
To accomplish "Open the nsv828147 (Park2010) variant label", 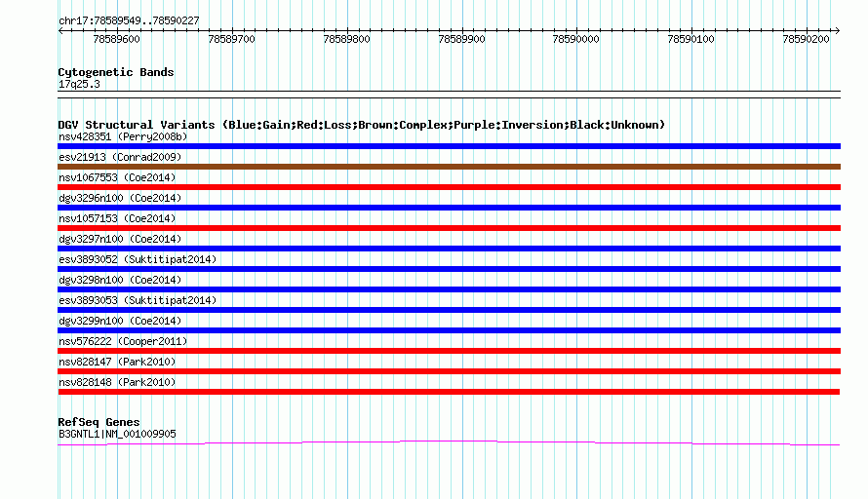I will pyautogui.click(x=117, y=362).
